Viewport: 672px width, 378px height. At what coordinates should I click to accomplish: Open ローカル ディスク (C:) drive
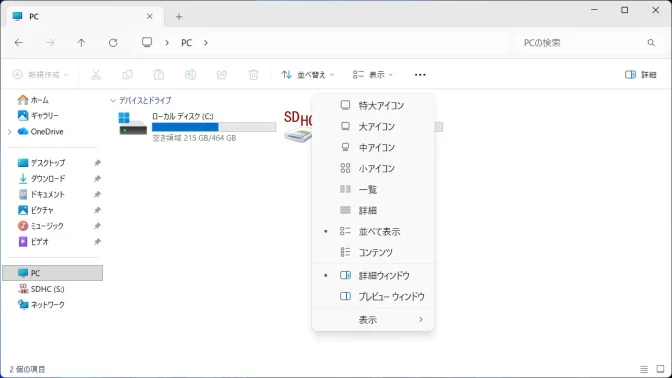click(x=197, y=127)
